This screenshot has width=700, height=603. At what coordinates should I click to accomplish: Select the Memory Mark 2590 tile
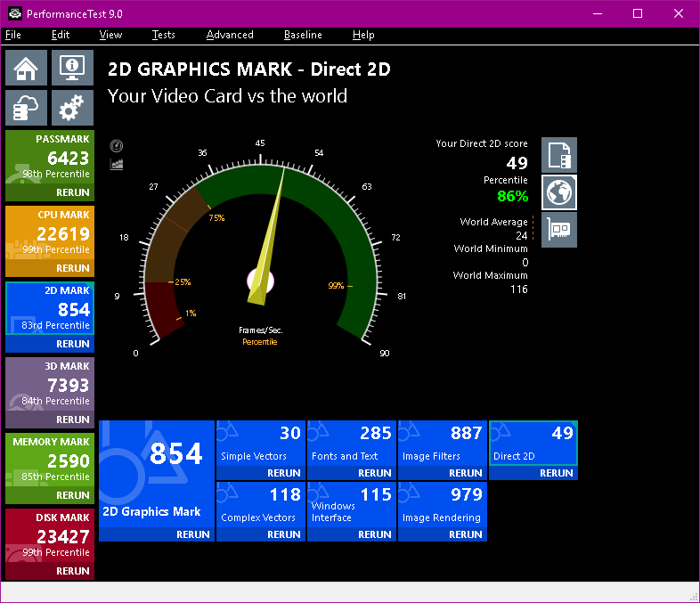click(x=50, y=460)
